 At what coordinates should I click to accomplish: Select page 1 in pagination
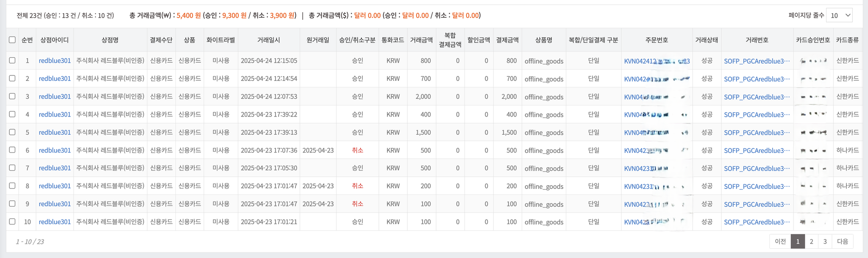click(798, 241)
